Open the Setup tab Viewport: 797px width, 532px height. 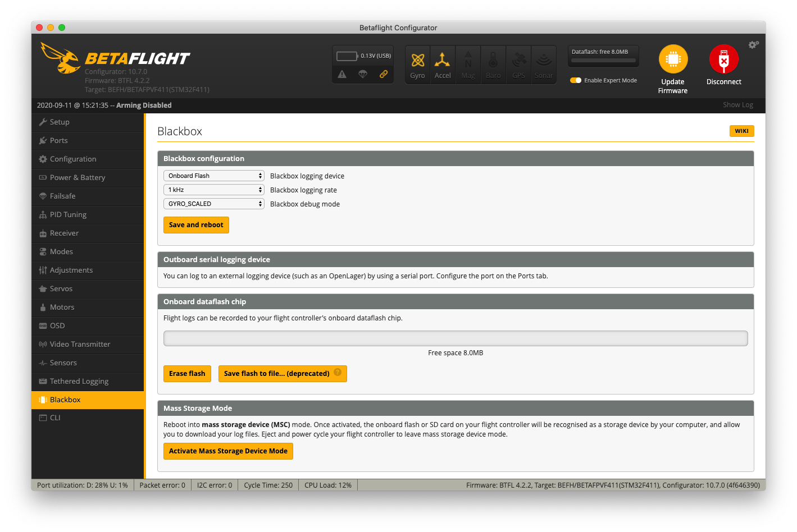(x=88, y=122)
